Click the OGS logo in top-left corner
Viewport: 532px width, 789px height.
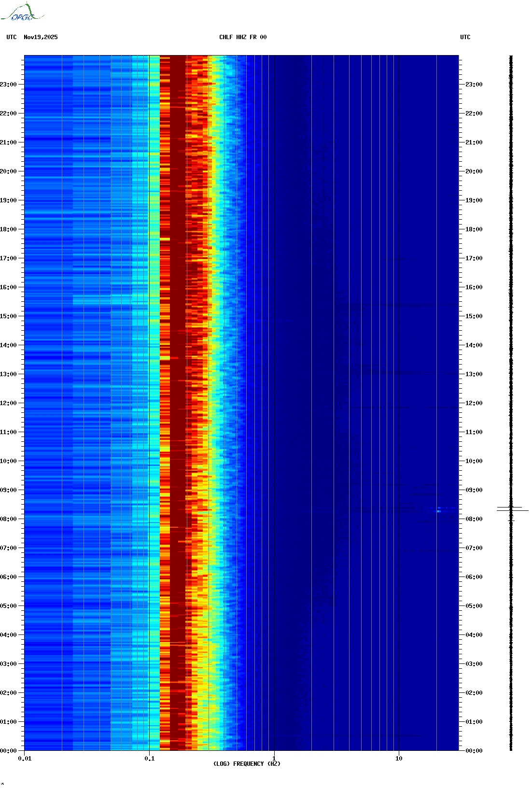[22, 12]
